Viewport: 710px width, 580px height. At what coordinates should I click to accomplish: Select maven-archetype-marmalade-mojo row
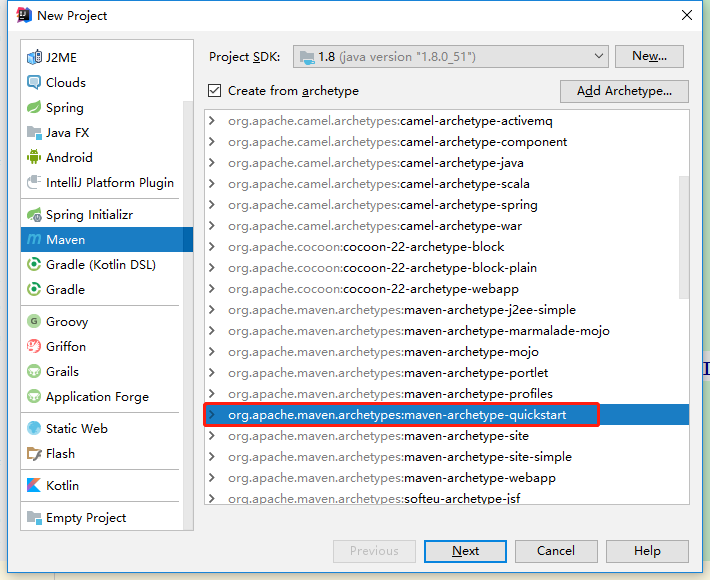coord(446,331)
